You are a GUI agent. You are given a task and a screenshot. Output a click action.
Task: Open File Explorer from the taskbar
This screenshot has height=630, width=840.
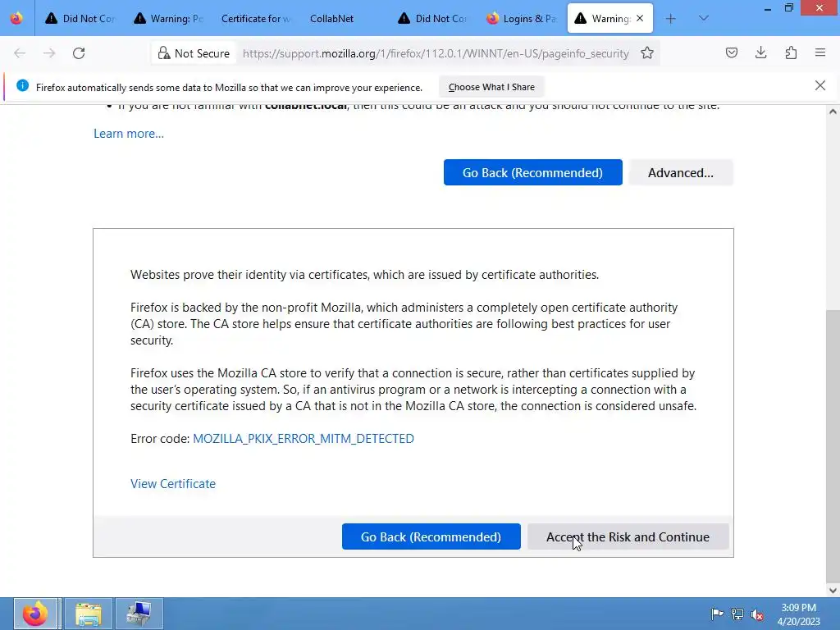pyautogui.click(x=89, y=614)
